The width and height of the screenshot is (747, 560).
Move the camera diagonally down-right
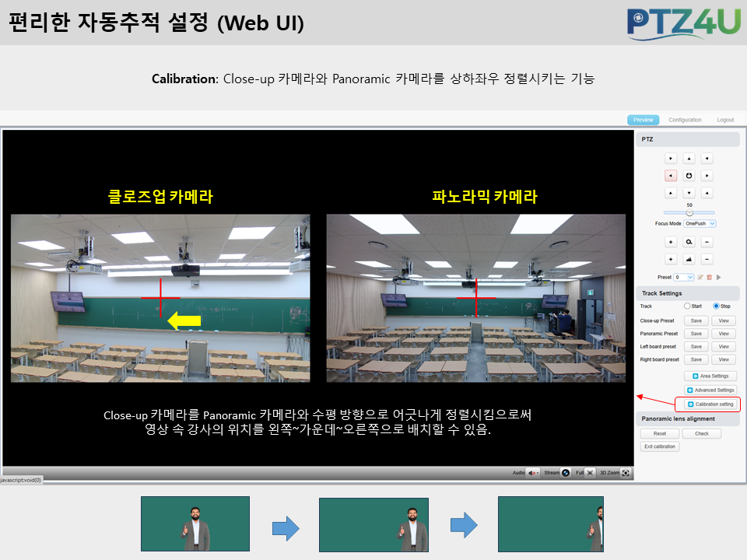tap(707, 193)
